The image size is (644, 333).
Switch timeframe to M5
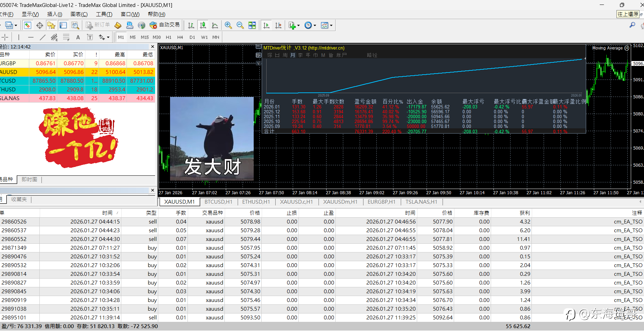click(133, 37)
